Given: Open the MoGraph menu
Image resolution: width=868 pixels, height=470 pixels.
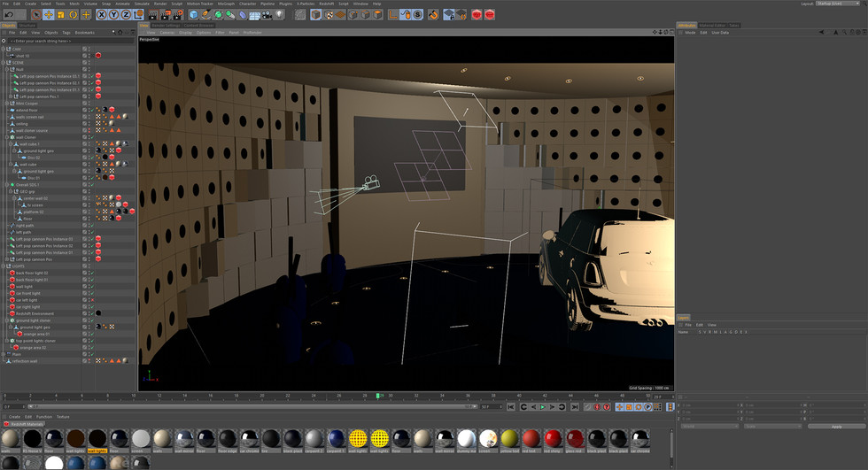Looking at the screenshot, I should (x=226, y=4).
